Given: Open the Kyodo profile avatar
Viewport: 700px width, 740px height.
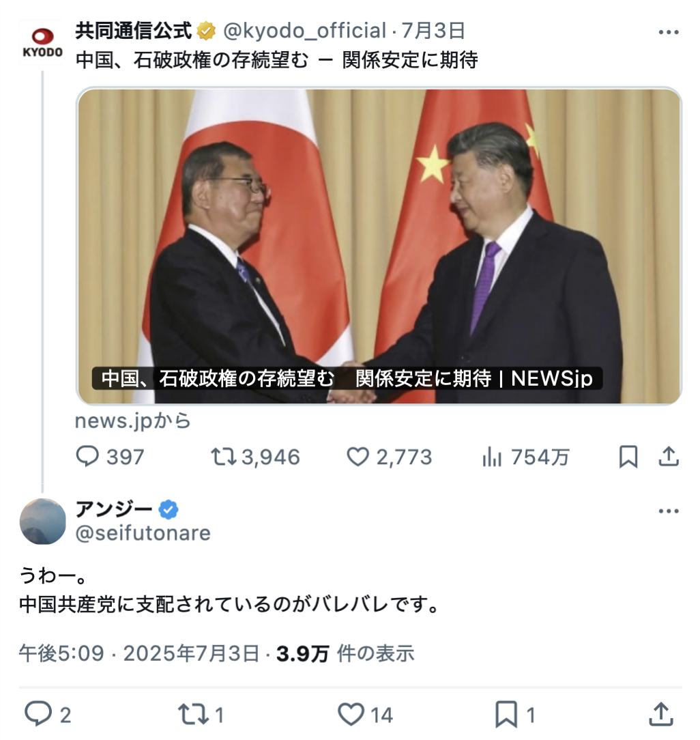Looking at the screenshot, I should [x=42, y=42].
